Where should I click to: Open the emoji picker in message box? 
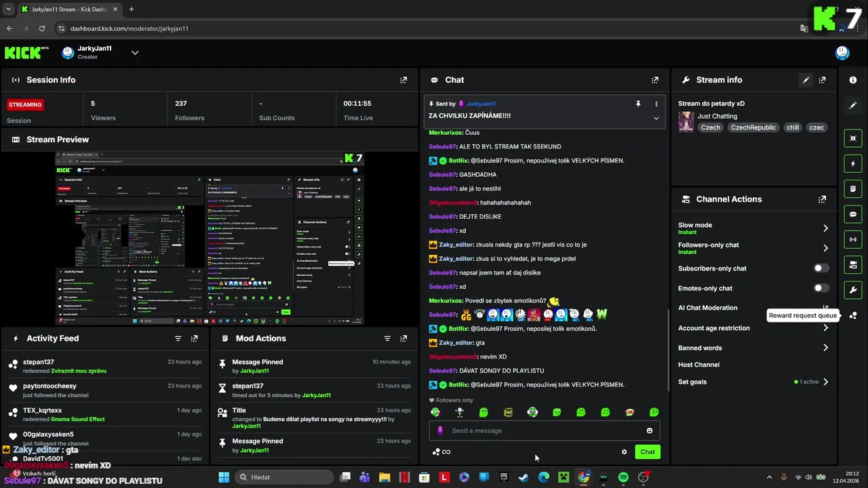649,430
